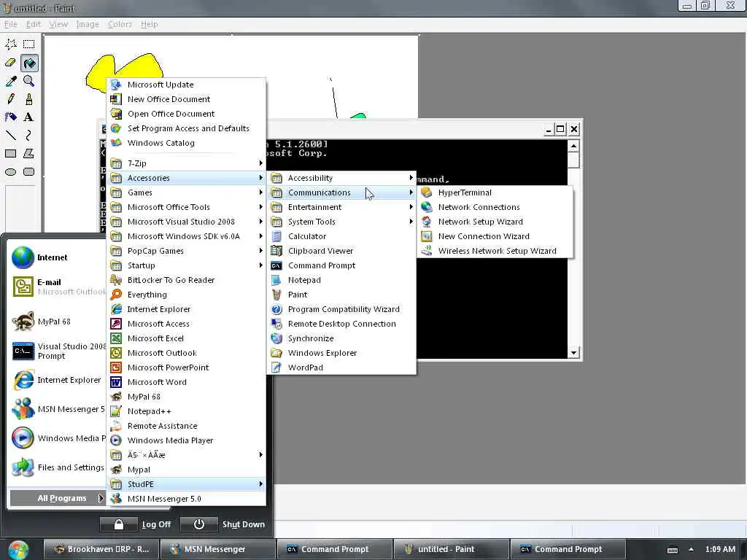Screen dimensions: 747x560
Task: Expand the Entertainment submenu
Action: click(x=341, y=207)
